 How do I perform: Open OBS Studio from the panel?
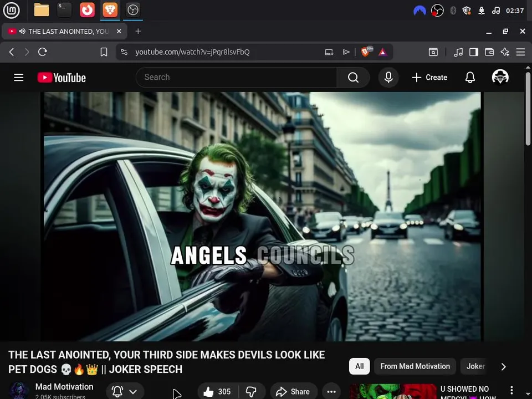coord(132,10)
